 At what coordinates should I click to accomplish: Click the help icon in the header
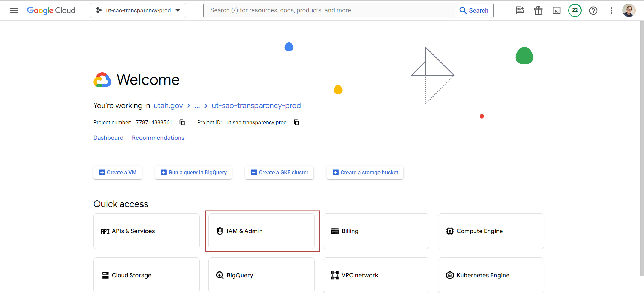pyautogui.click(x=593, y=11)
